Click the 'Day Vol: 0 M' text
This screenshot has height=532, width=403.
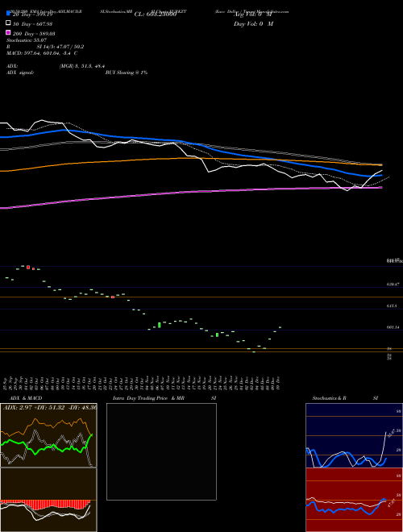pos(253,24)
